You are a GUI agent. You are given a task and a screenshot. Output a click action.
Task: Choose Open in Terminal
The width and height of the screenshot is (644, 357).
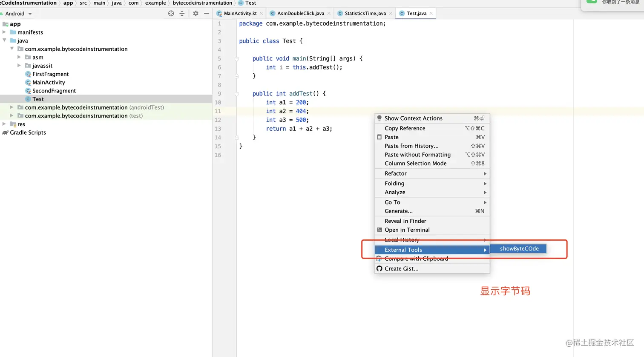[x=432, y=230]
